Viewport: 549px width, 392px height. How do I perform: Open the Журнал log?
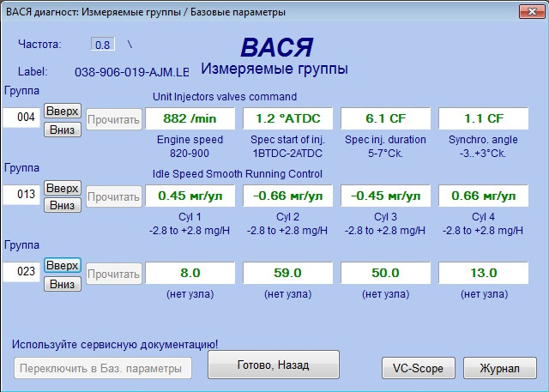(499, 368)
